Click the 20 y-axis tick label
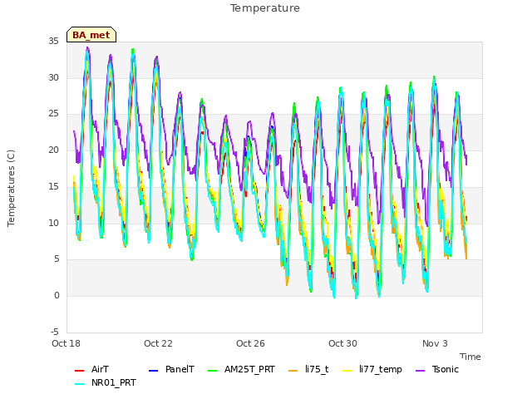Viewport: 532px width, 399px height. tap(53, 150)
